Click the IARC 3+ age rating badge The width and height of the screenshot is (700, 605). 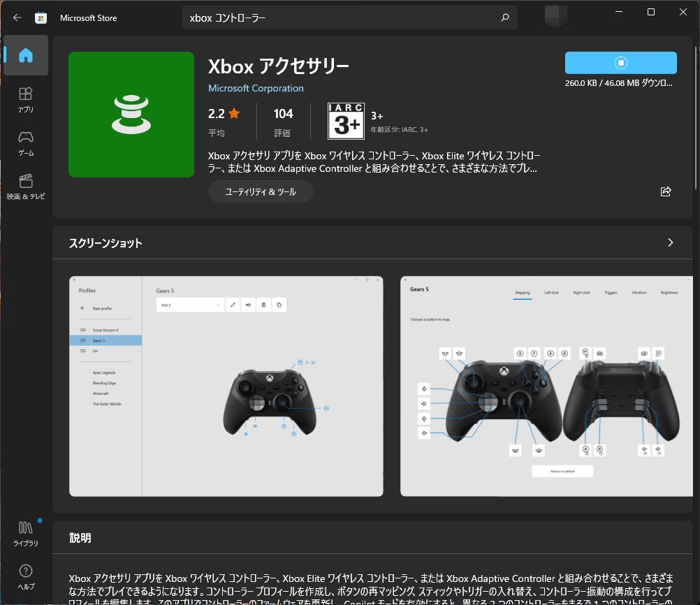tap(346, 122)
